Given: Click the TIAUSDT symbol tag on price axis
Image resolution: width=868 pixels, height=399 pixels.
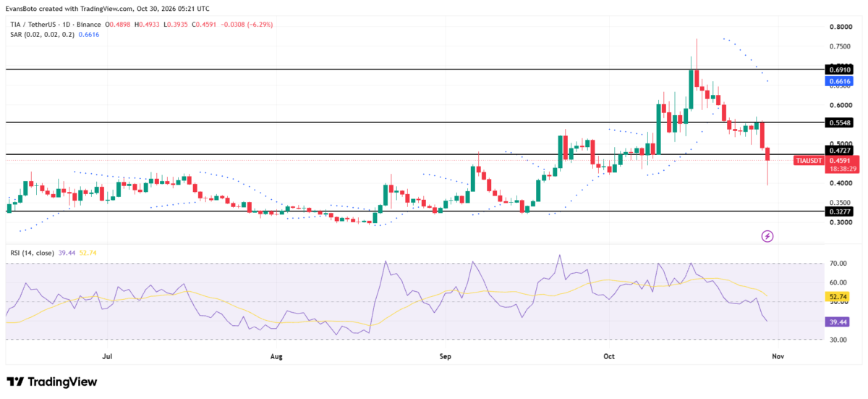Looking at the screenshot, I should (x=808, y=160).
